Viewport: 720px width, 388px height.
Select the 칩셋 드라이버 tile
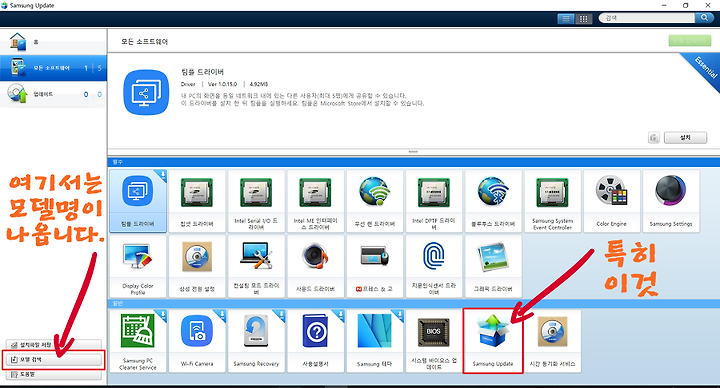pyautogui.click(x=197, y=201)
